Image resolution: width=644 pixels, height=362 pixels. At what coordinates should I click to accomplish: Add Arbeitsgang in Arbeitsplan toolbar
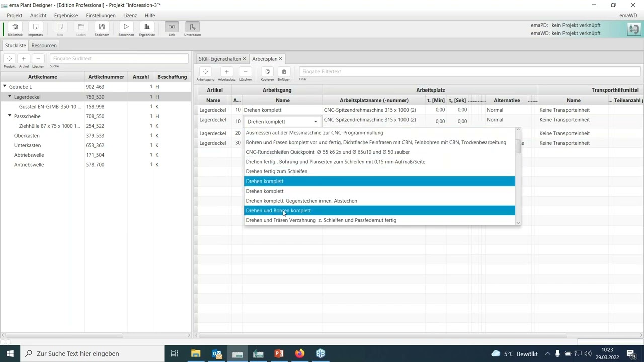(205, 72)
